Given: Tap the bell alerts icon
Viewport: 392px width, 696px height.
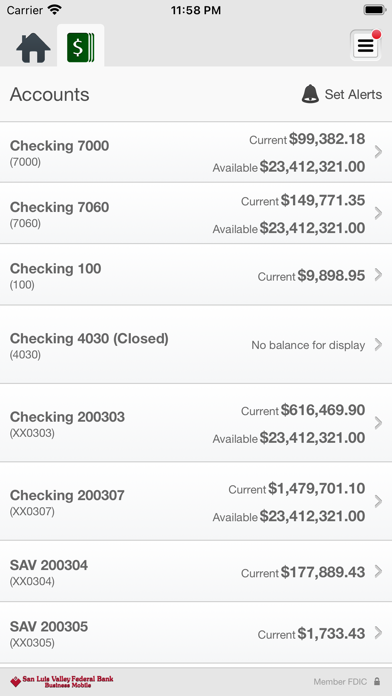Looking at the screenshot, I should coord(310,94).
